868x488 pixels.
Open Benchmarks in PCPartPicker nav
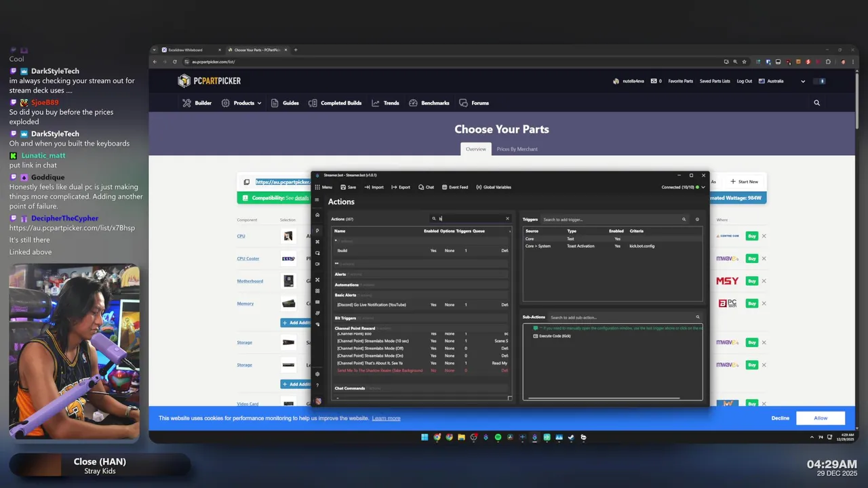(x=429, y=103)
